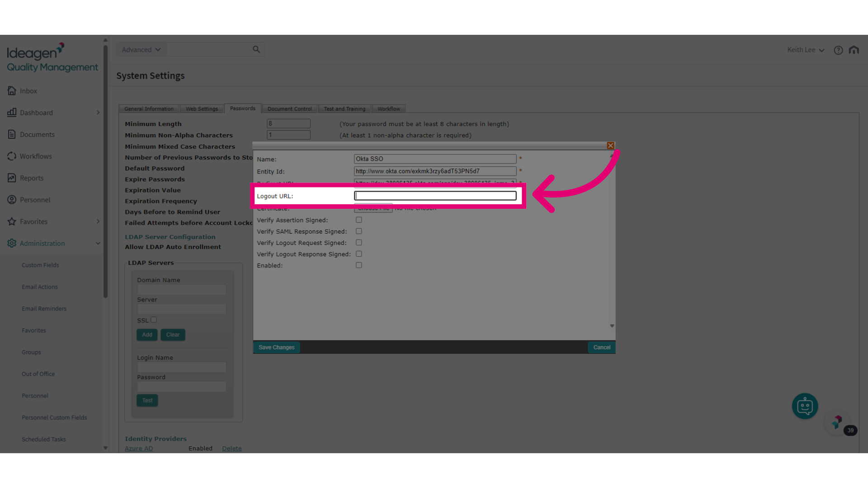Open Personnel Custom Fields item

click(54, 418)
